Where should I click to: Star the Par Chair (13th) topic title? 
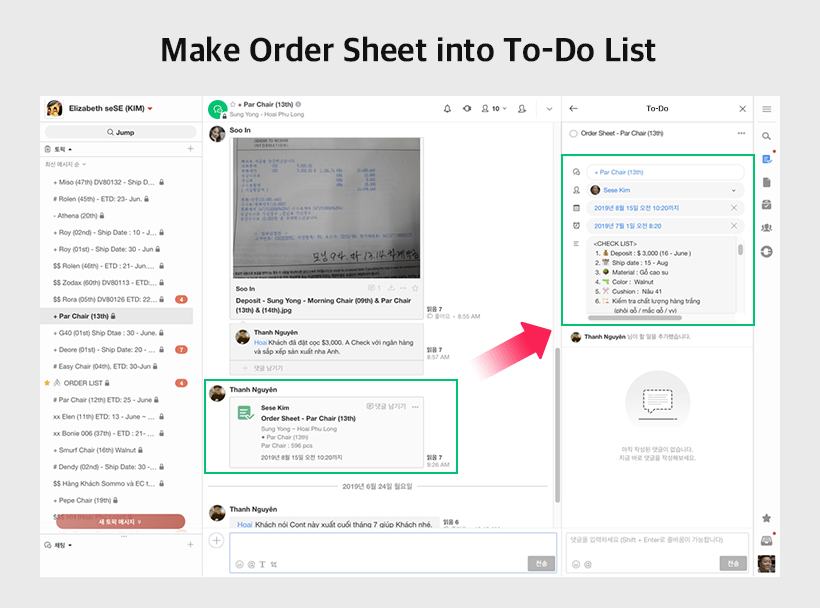click(x=232, y=104)
